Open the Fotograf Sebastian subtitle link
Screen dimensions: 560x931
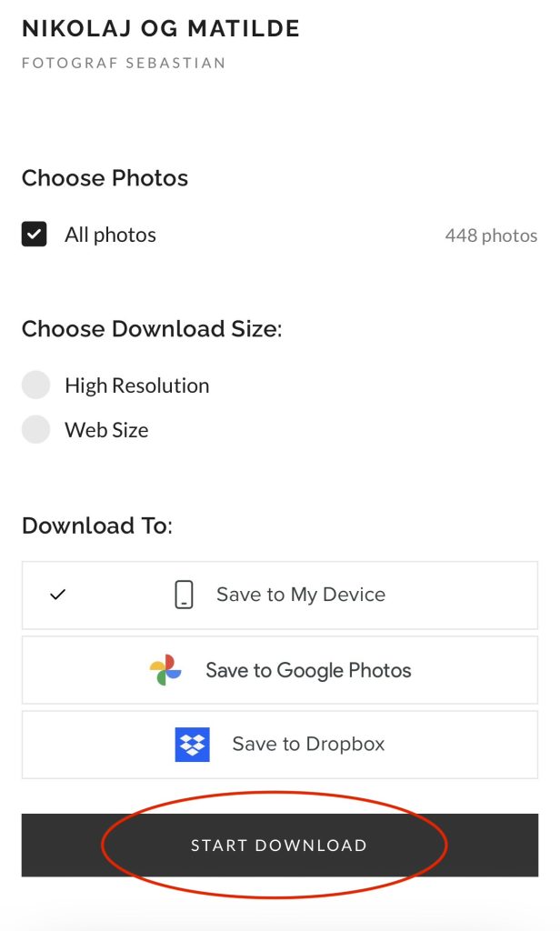tap(124, 63)
